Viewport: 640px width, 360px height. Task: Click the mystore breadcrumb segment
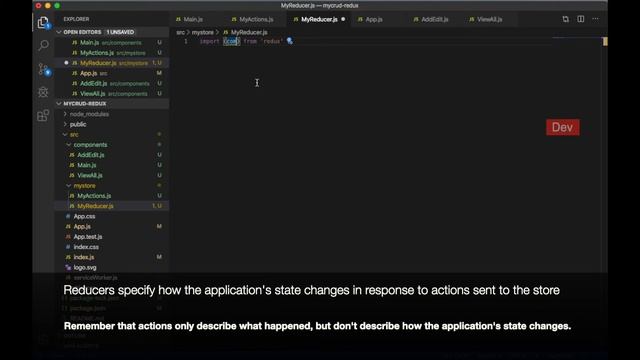coord(202,32)
